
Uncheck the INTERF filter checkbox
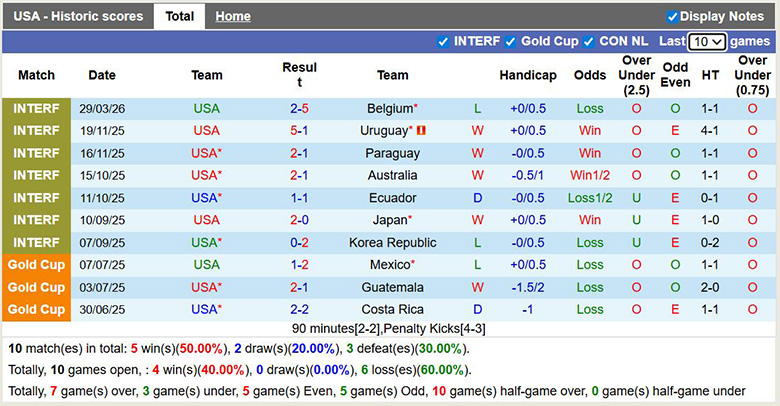tap(443, 42)
